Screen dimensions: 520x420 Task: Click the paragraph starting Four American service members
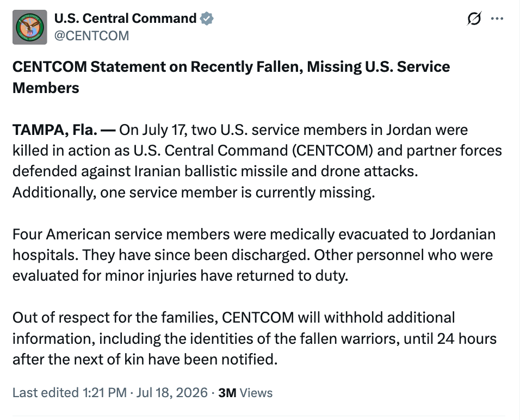(254, 255)
